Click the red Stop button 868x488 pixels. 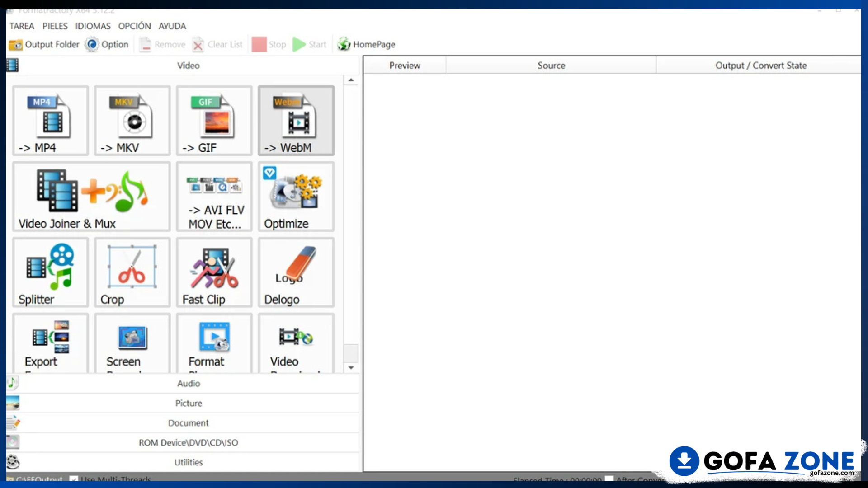click(x=269, y=44)
